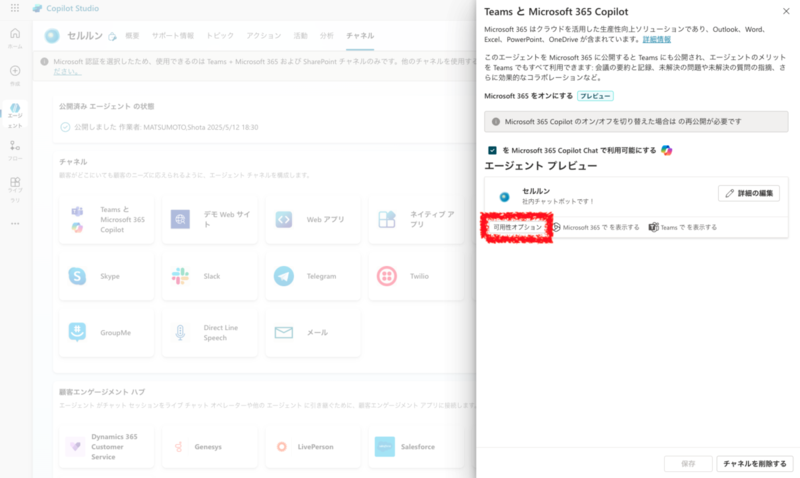
Task: Click the three-dots More icon in sidebar
Action: pos(15,223)
